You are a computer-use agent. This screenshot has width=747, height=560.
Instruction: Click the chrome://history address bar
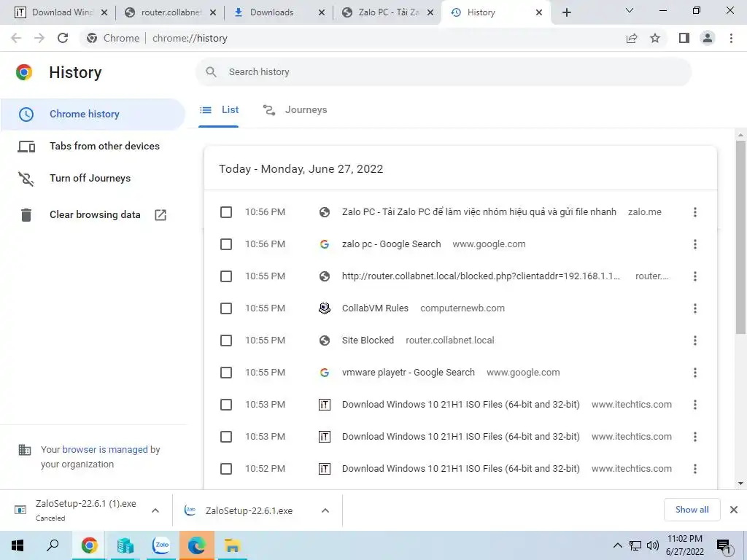[x=352, y=38]
